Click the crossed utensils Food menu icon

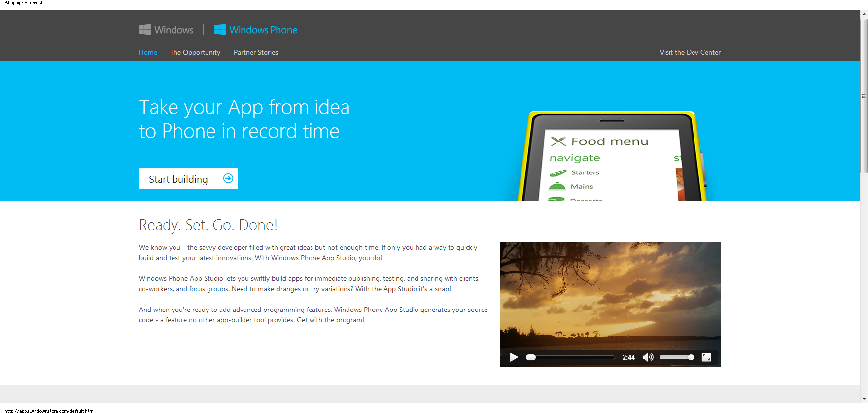558,141
